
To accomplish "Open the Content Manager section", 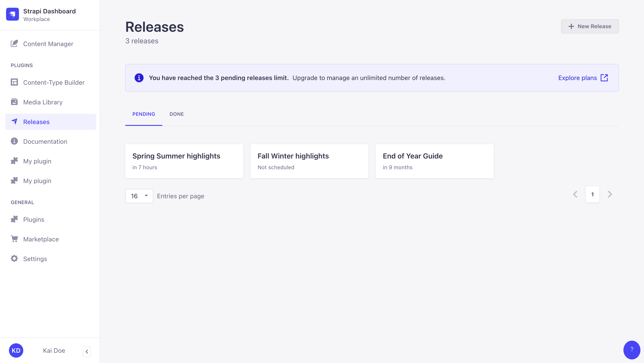I will click(48, 44).
